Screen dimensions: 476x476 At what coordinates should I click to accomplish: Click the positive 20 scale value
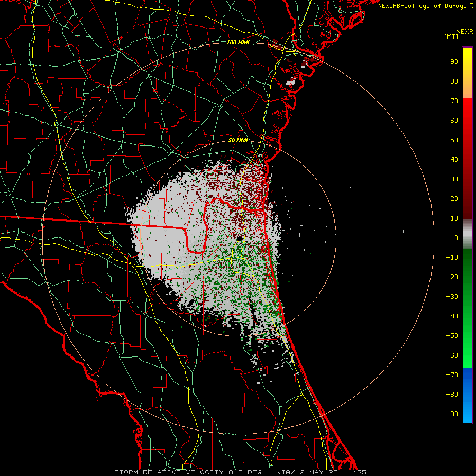(x=454, y=198)
